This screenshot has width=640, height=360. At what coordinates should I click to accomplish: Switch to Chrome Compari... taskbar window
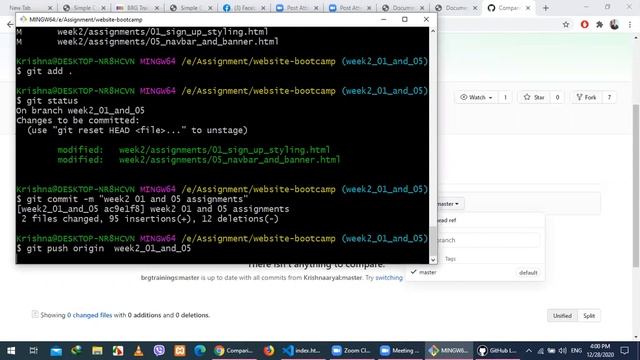[x=234, y=350]
